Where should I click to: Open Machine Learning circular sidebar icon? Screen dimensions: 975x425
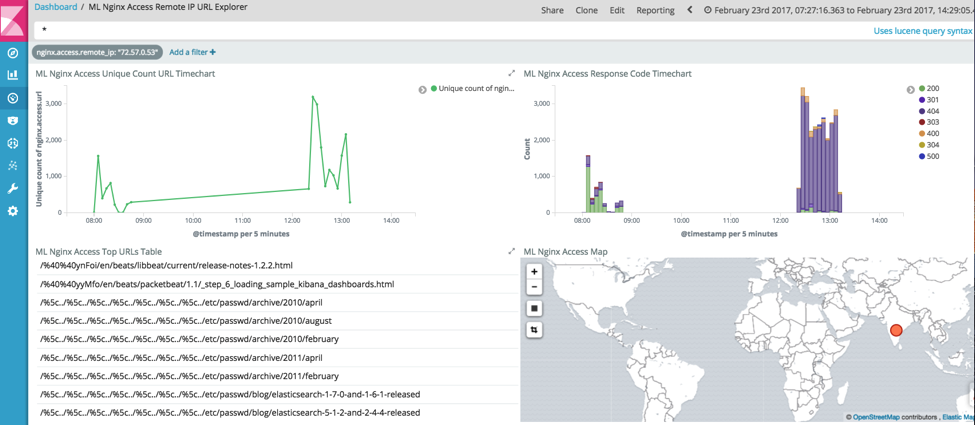pyautogui.click(x=12, y=143)
